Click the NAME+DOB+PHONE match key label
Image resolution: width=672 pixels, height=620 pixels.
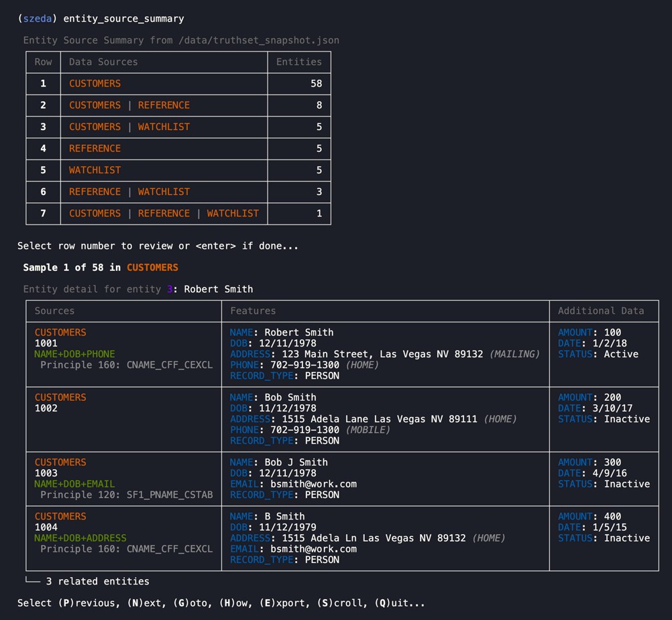74,354
